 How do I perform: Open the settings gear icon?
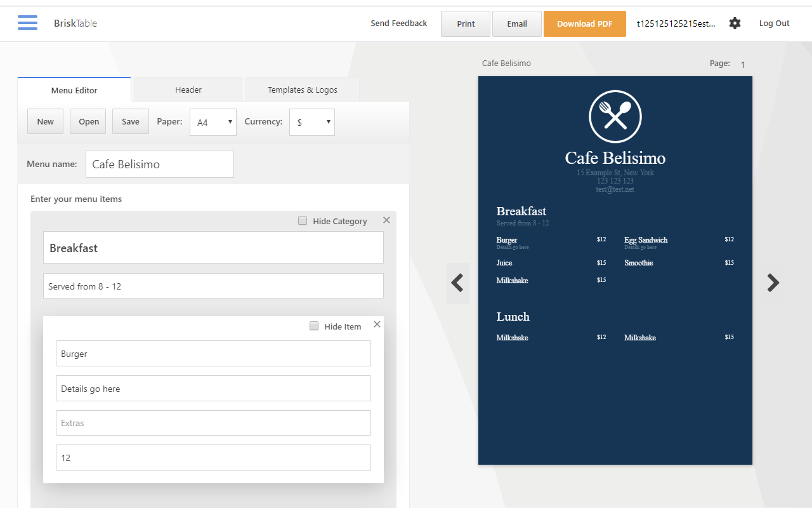tap(735, 23)
